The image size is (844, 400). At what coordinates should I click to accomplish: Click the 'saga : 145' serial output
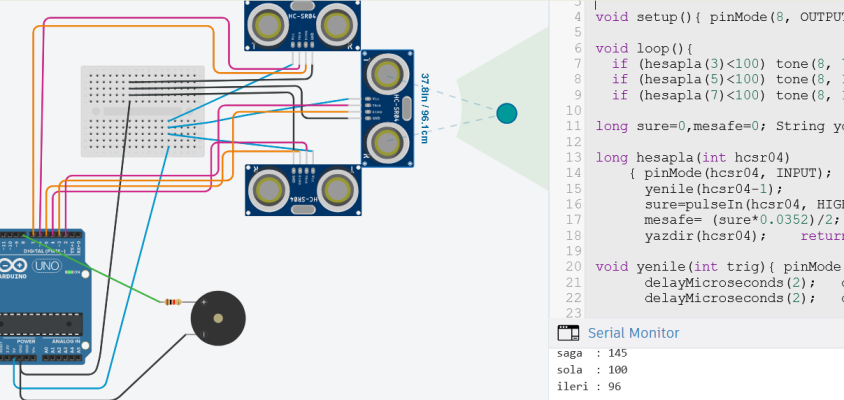(591, 353)
